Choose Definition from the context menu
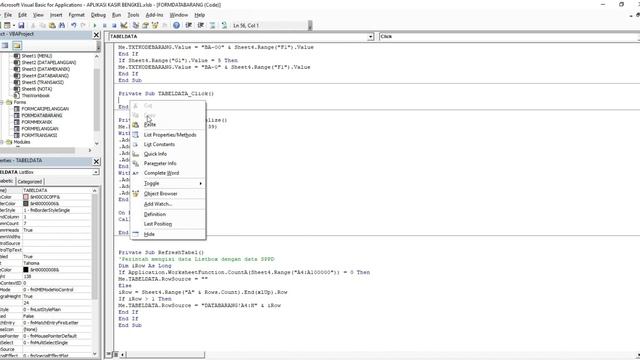The height and width of the screenshot is (360, 640). [x=155, y=214]
